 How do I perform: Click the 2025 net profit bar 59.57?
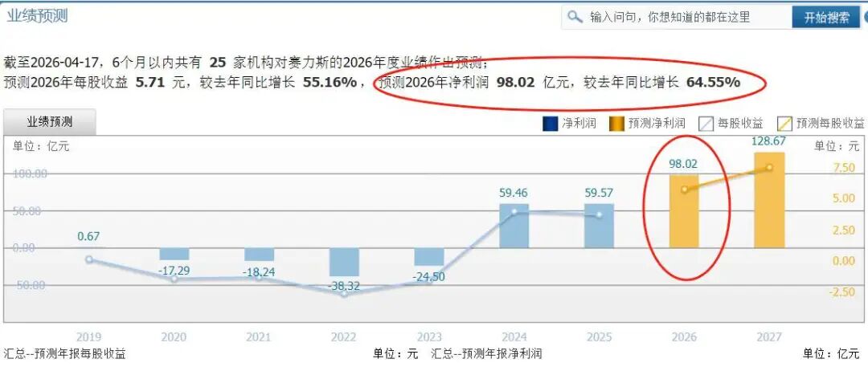pyautogui.click(x=599, y=226)
